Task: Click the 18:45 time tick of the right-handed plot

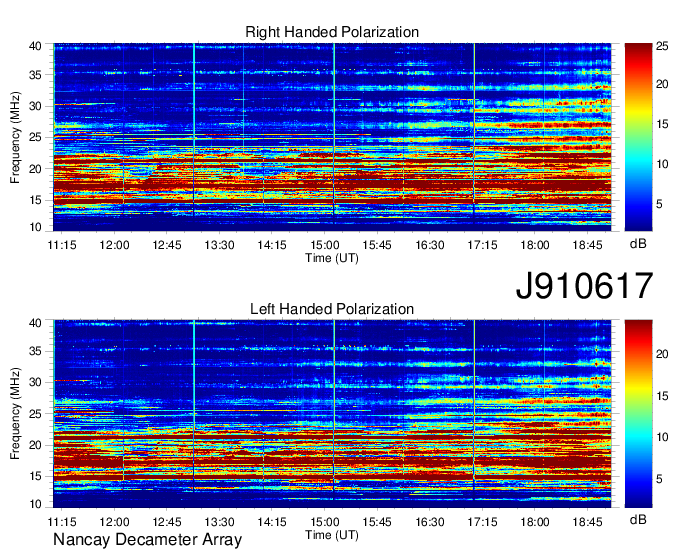Action: [587, 245]
